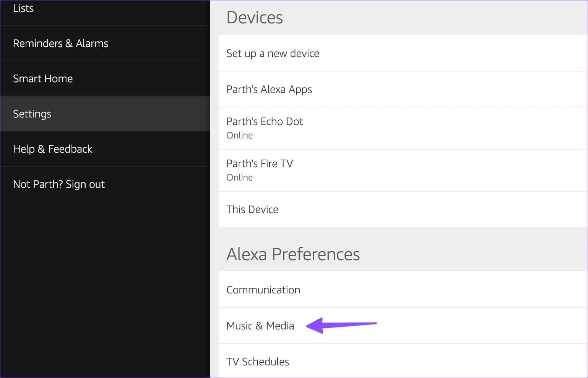Open Help & Feedback
This screenshot has width=588, height=378.
pyautogui.click(x=53, y=149)
